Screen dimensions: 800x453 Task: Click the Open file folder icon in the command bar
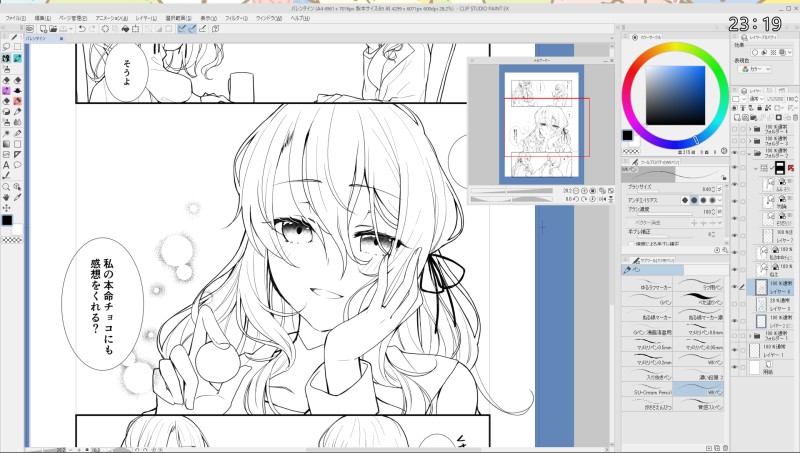[53, 29]
